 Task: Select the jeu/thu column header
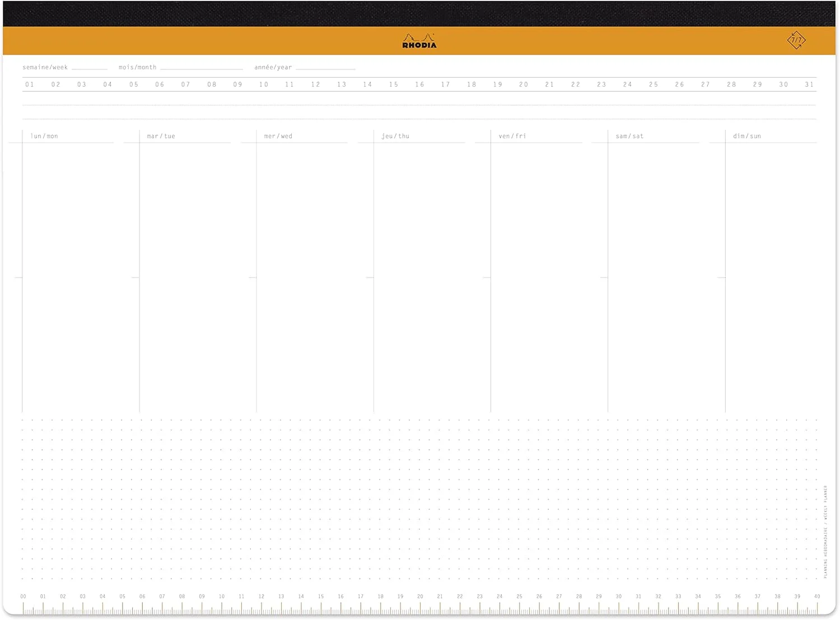point(395,136)
